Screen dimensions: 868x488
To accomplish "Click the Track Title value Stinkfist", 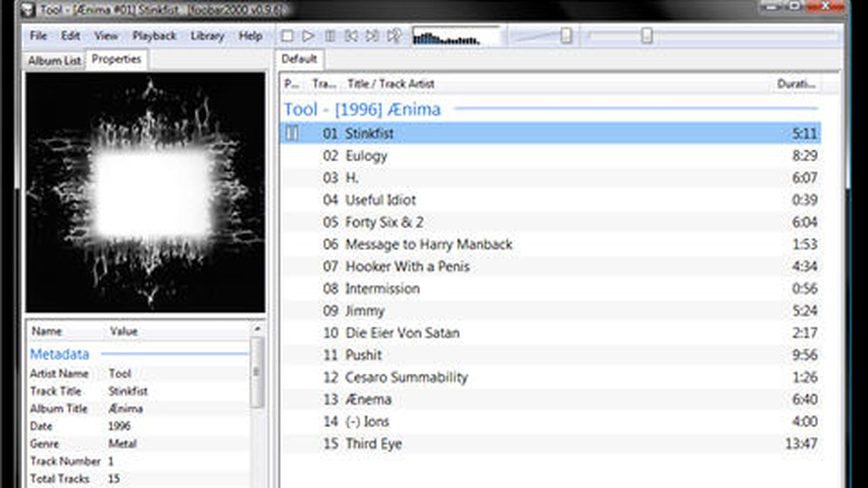I will click(x=128, y=391).
